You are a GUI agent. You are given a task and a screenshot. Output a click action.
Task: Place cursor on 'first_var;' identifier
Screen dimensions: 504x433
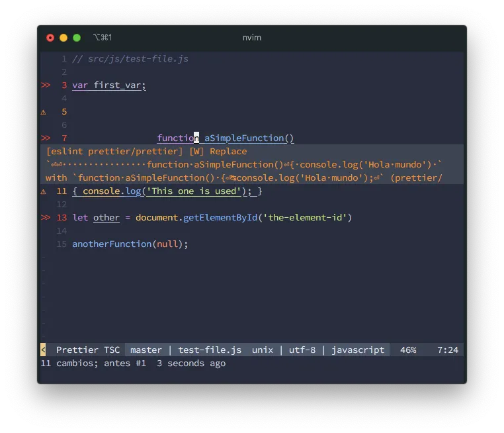pos(120,85)
